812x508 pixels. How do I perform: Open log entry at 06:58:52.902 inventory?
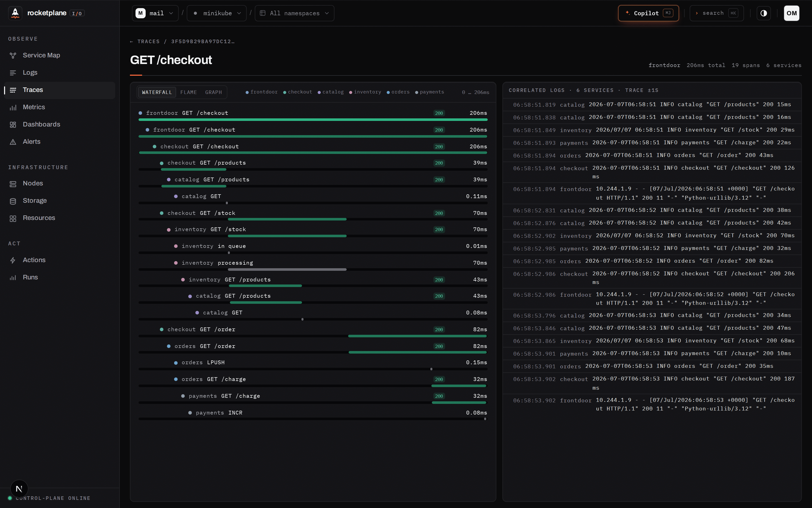[x=652, y=235]
